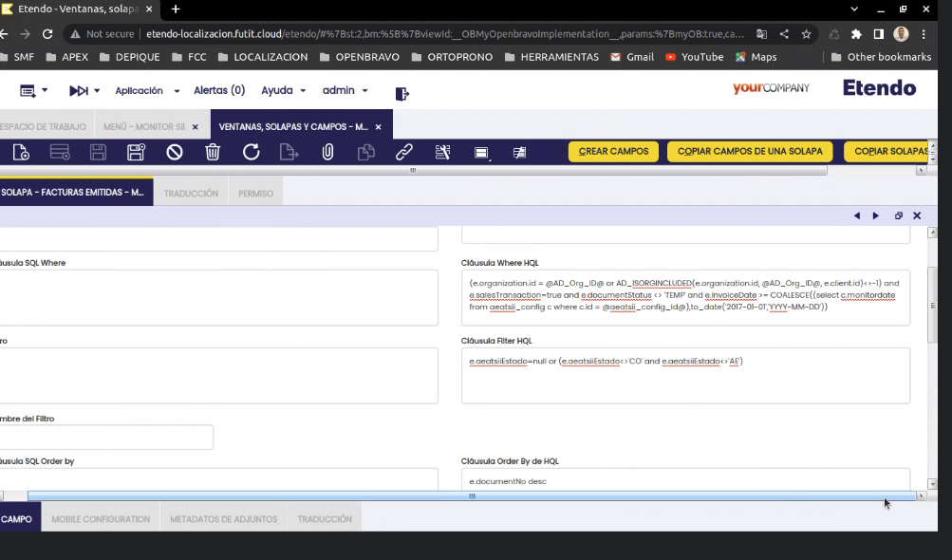Go to previous record arrow

tap(857, 215)
